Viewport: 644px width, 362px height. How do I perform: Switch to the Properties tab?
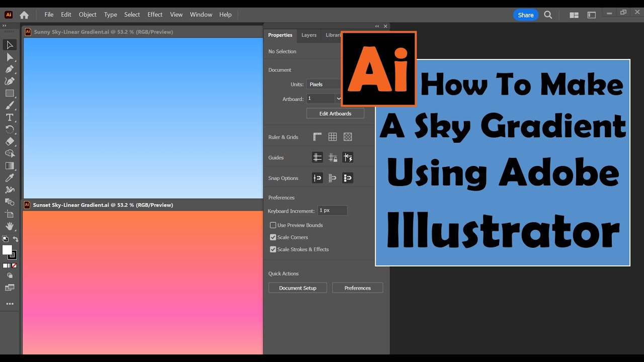280,35
